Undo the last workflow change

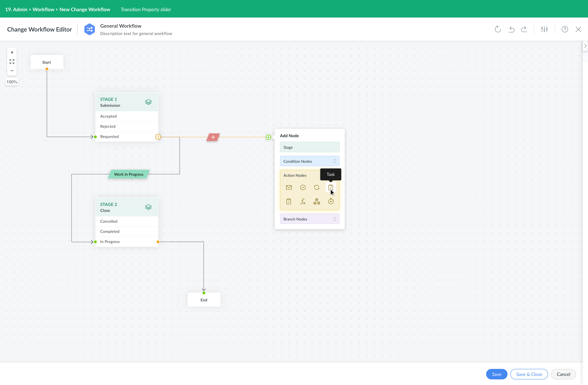click(511, 29)
